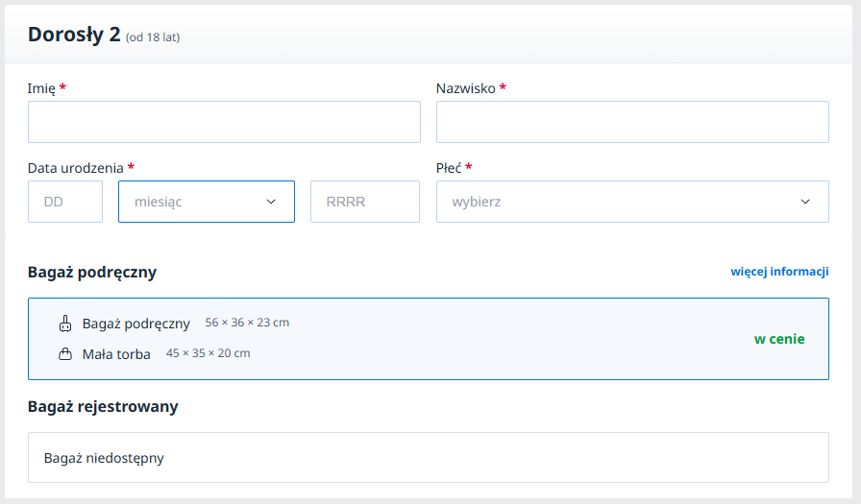This screenshot has width=861, height=504.
Task: Click the Bagaż niedostępny box
Action: (x=428, y=458)
